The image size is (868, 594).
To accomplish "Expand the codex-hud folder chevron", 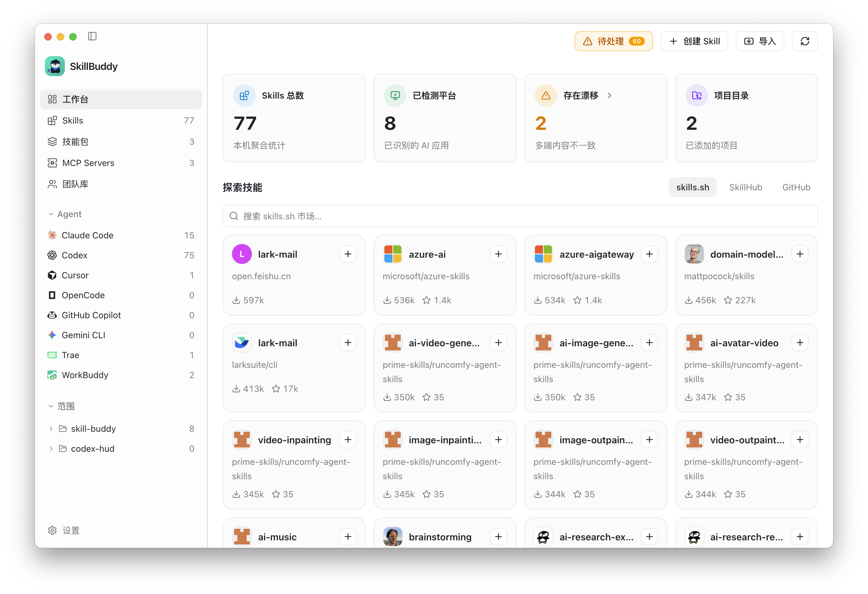I will 51,449.
